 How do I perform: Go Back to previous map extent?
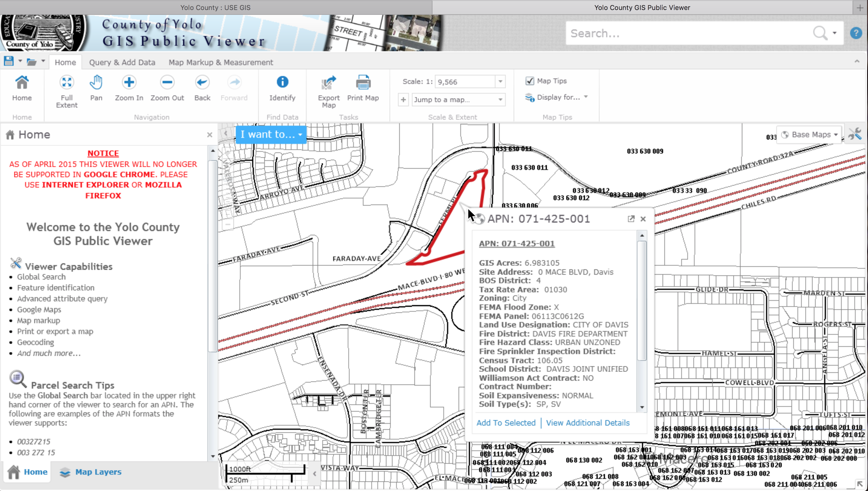coord(202,83)
